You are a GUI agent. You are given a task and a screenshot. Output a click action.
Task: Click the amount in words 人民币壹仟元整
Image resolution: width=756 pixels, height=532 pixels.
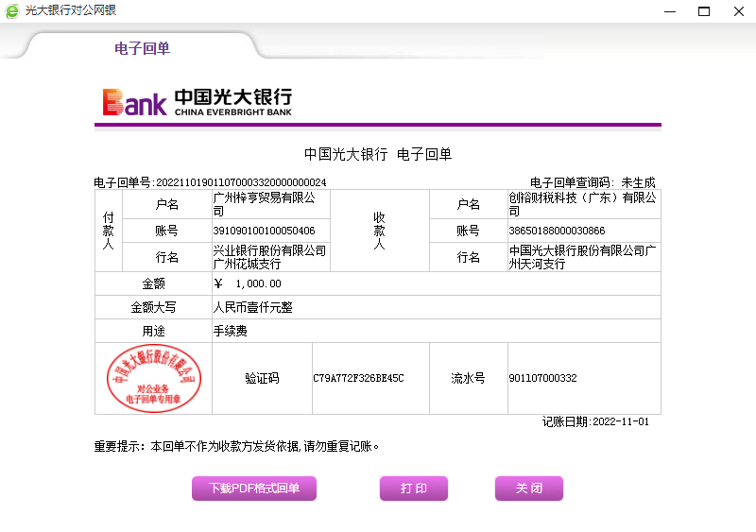(x=253, y=307)
